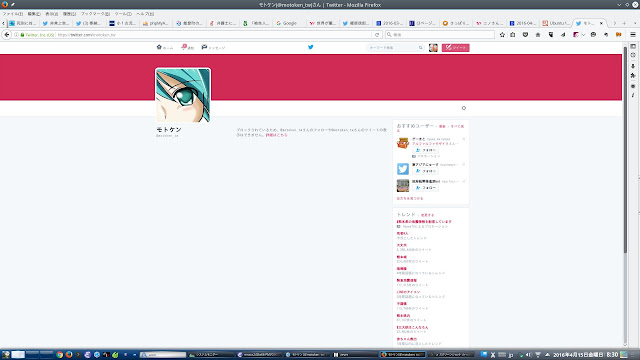Click the Firefox home toolbar icon
The width and height of the screenshot is (640, 360).
pyautogui.click(x=538, y=35)
